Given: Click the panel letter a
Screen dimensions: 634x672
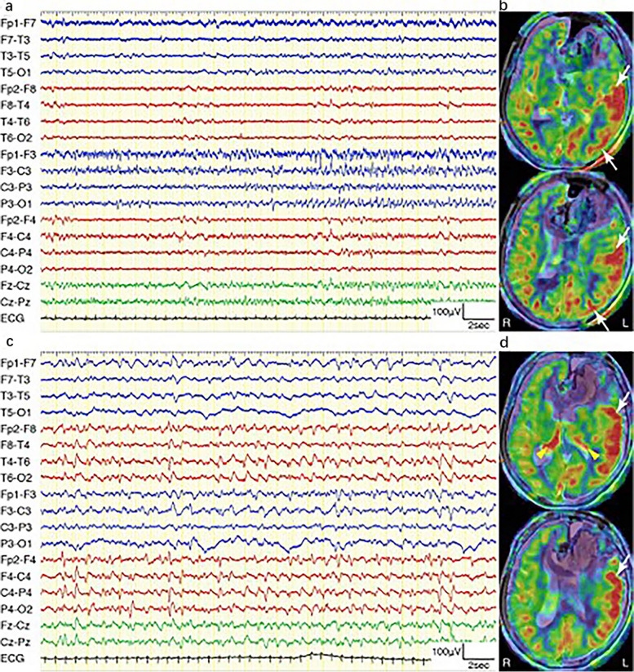Looking at the screenshot, I should pos(7,5).
